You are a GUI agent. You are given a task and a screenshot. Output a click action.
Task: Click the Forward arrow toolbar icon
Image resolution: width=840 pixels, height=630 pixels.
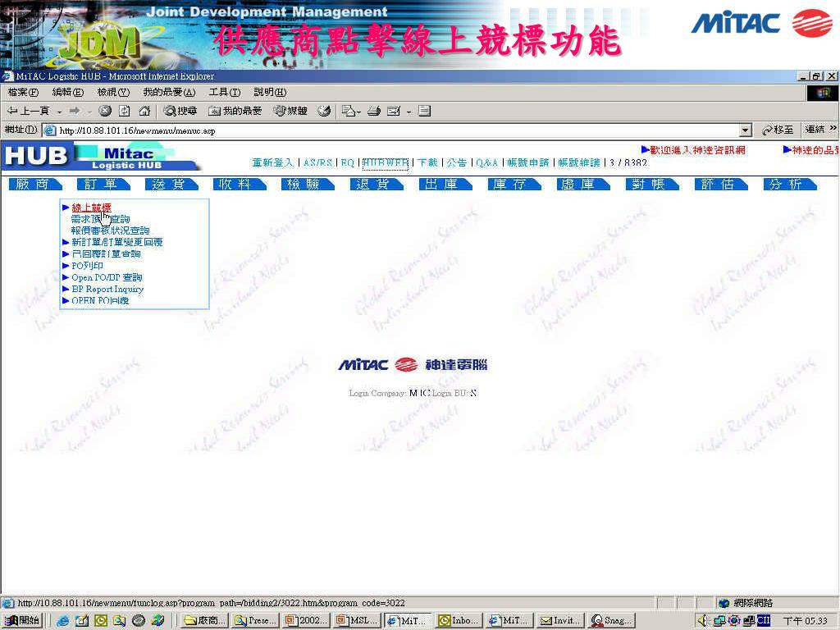coord(75,111)
